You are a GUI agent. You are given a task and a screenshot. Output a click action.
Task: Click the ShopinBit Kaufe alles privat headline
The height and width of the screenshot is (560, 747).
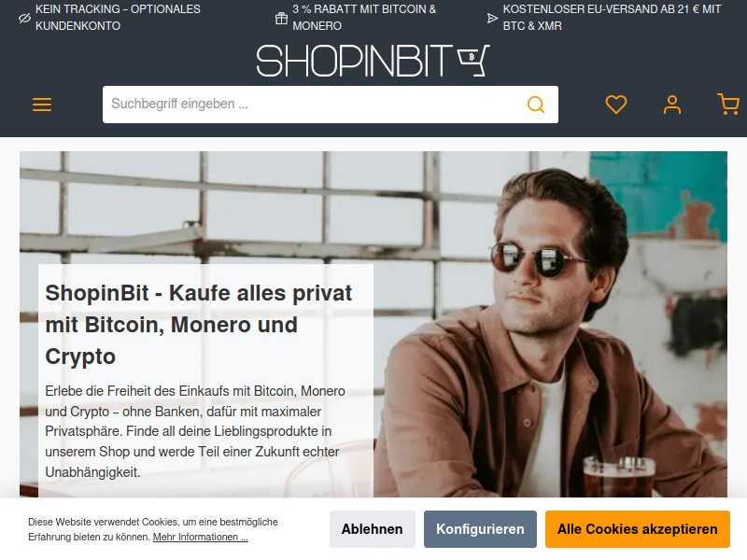198,325
